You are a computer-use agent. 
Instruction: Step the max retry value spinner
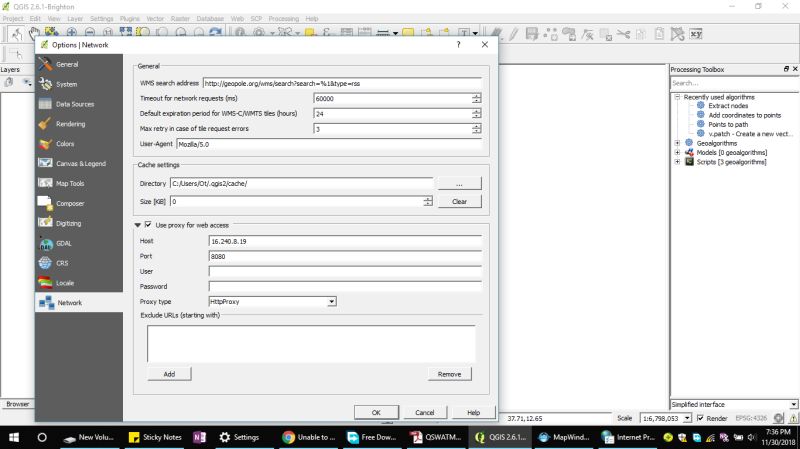click(476, 129)
